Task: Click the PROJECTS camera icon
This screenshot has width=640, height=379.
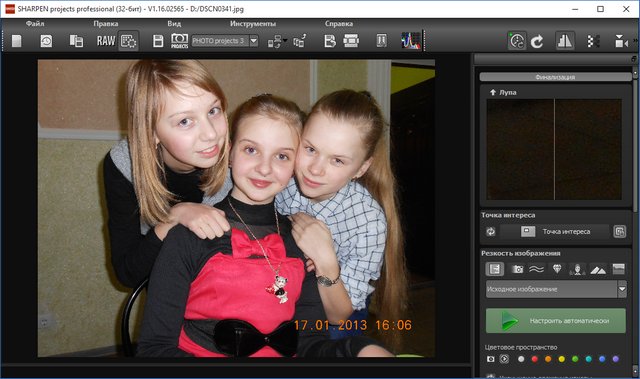Action: click(x=180, y=41)
